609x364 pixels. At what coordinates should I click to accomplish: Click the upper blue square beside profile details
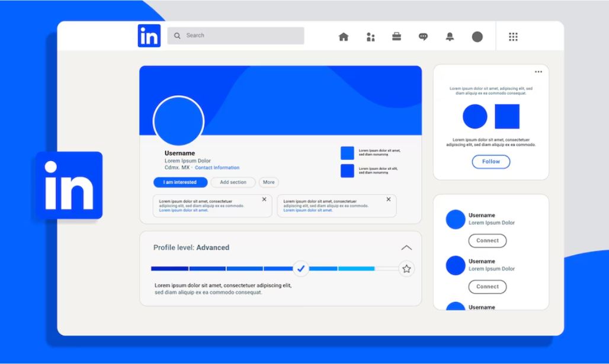(x=347, y=153)
